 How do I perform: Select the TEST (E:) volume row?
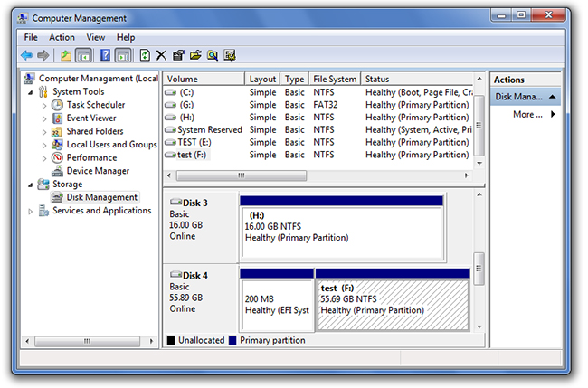coord(194,142)
